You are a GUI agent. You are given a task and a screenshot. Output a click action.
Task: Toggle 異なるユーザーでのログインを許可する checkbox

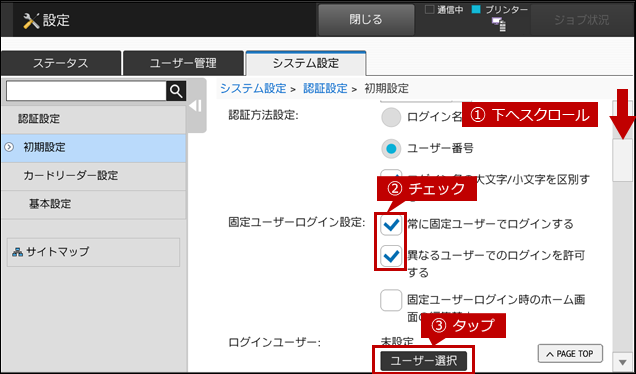point(391,256)
